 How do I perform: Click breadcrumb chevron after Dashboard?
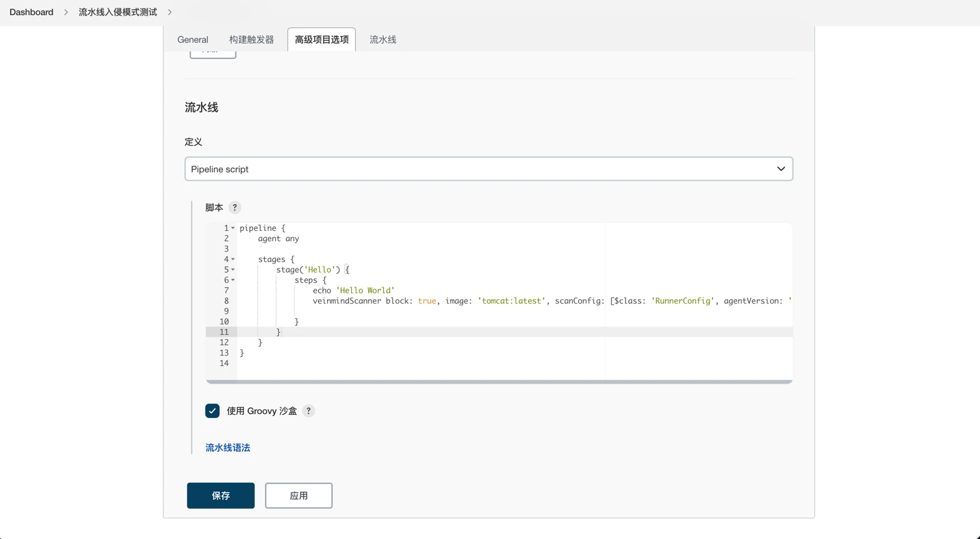point(66,12)
